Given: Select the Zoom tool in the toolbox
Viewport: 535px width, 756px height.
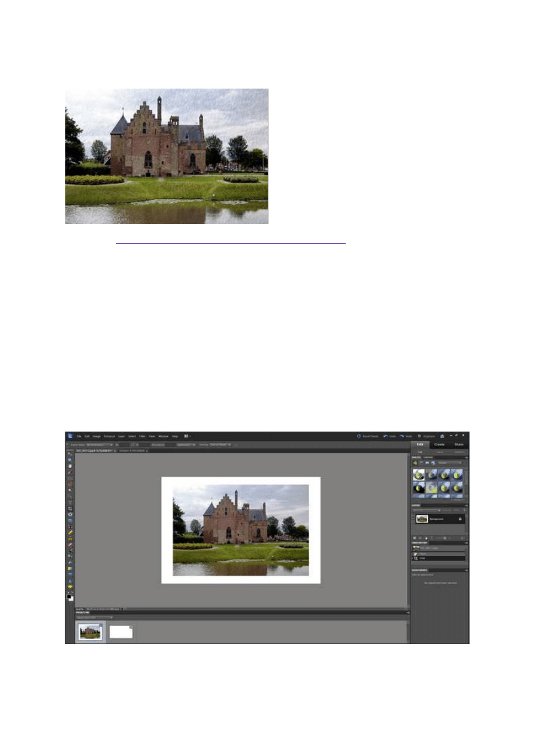Looking at the screenshot, I should (70, 460).
